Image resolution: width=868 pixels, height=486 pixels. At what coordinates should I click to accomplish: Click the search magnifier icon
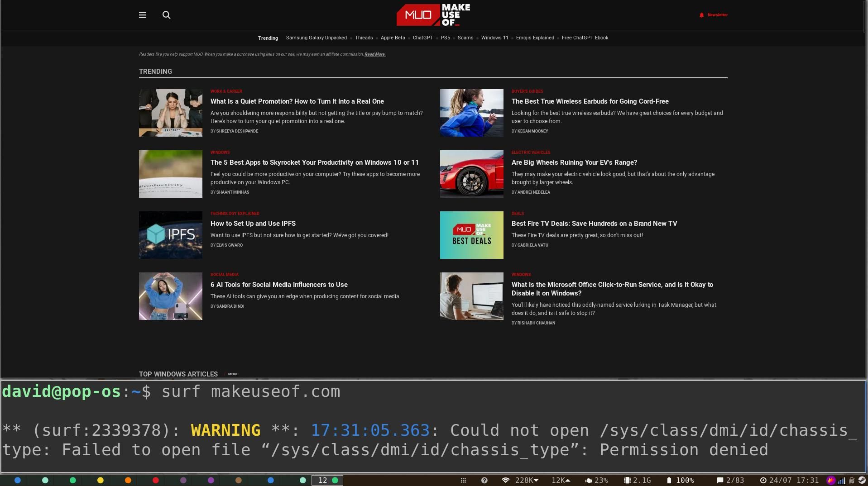[166, 15]
